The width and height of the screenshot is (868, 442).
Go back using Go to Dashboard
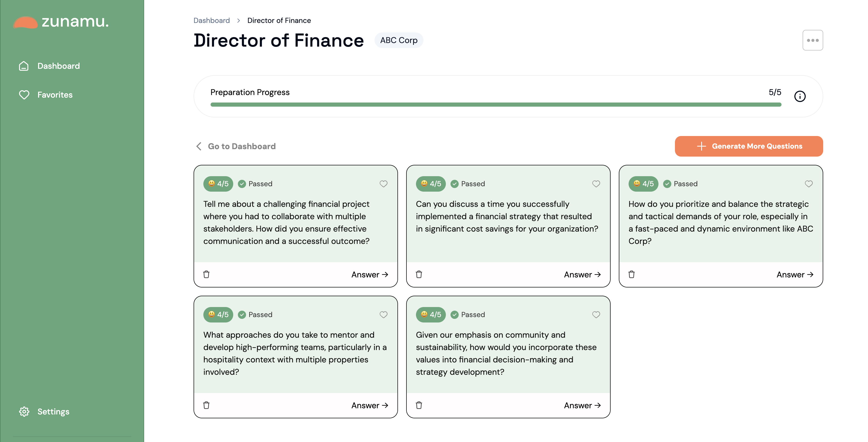point(236,146)
